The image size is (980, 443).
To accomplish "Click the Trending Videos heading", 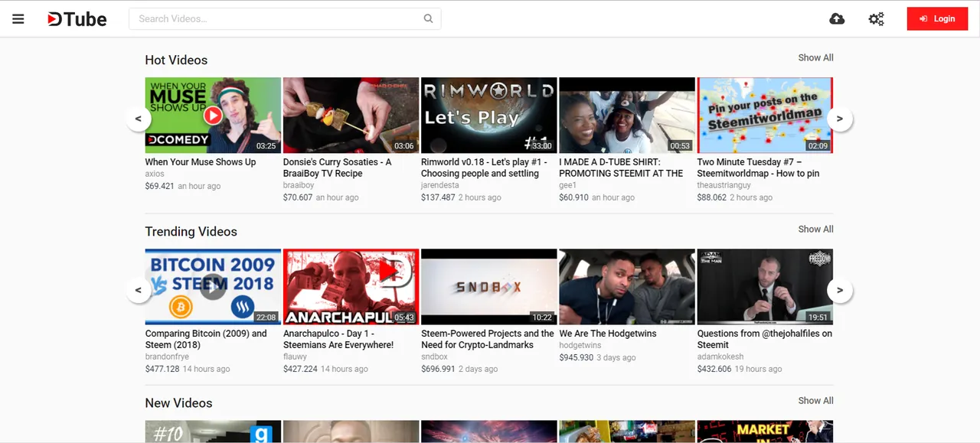I will [191, 232].
